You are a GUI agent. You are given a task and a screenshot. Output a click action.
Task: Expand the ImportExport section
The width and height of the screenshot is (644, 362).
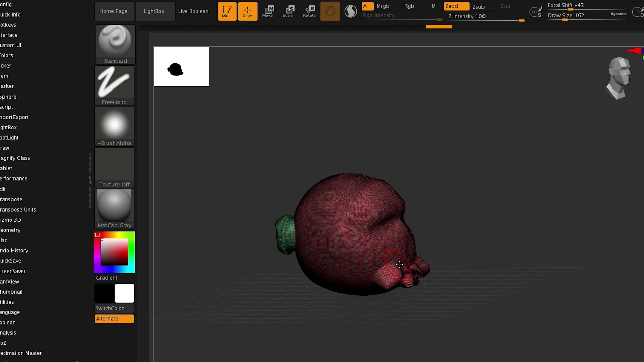pos(14,117)
